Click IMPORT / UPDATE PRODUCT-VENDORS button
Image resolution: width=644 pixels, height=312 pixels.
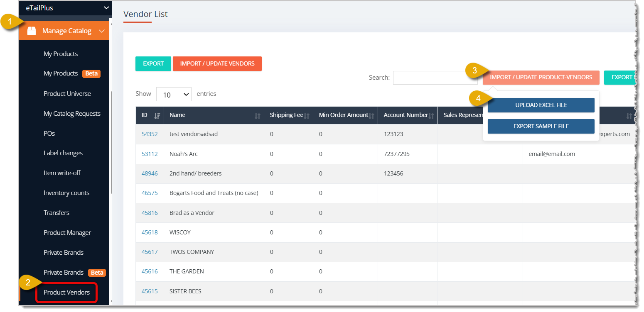point(541,77)
